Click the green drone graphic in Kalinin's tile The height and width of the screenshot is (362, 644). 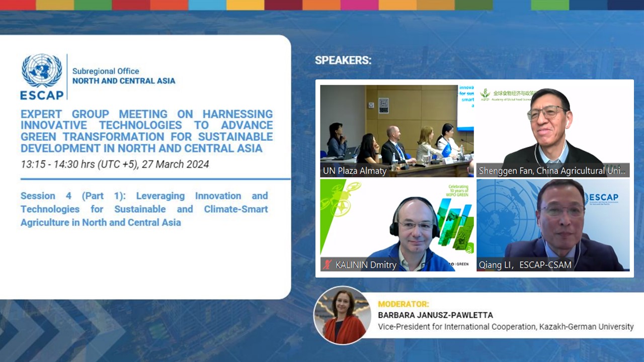point(341,199)
